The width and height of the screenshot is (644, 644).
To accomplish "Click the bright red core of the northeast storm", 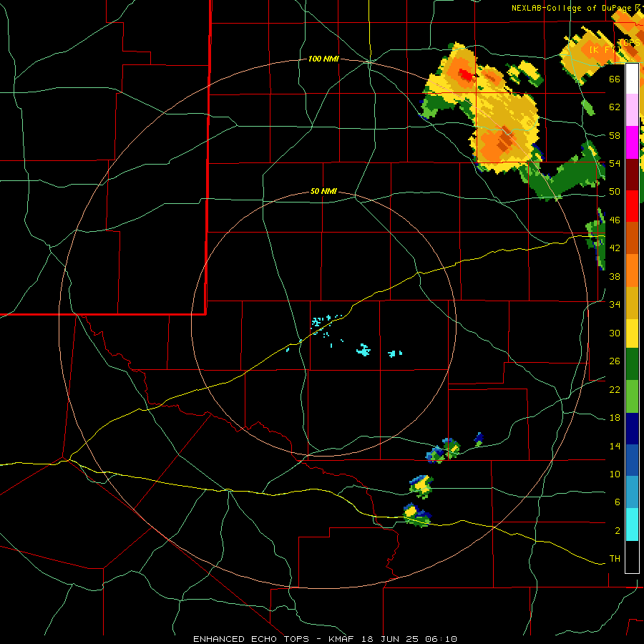I will 466,75.
